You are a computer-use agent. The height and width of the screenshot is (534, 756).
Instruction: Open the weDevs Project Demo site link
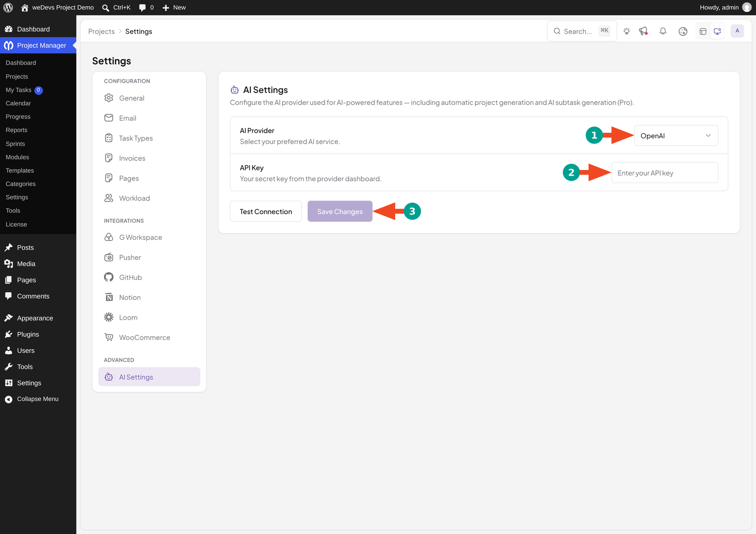57,8
